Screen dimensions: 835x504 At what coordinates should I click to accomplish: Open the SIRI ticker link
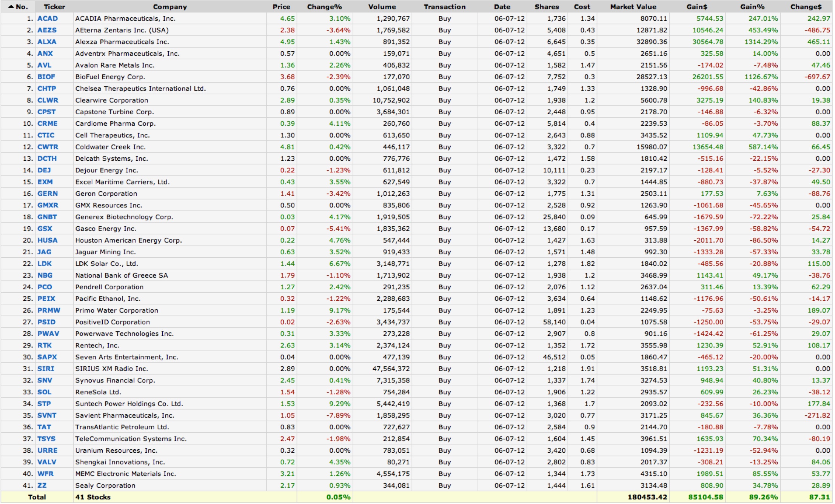(x=46, y=369)
